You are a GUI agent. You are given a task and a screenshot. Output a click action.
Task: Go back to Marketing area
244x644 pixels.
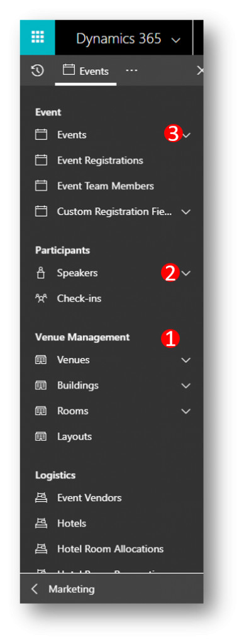point(64,589)
